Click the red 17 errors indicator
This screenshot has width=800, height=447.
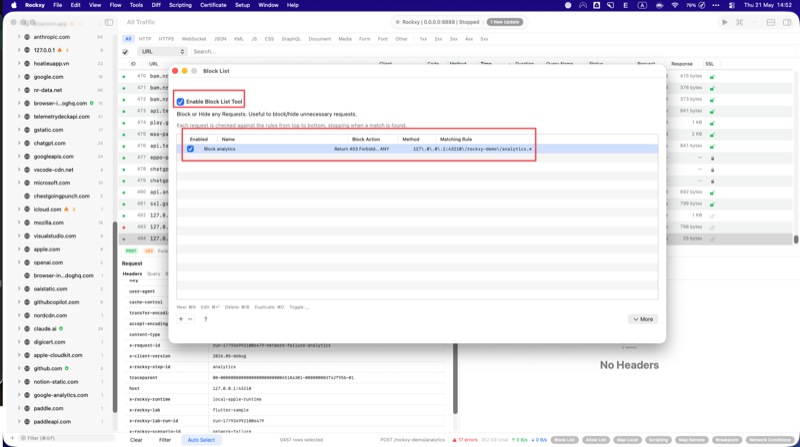465,440
